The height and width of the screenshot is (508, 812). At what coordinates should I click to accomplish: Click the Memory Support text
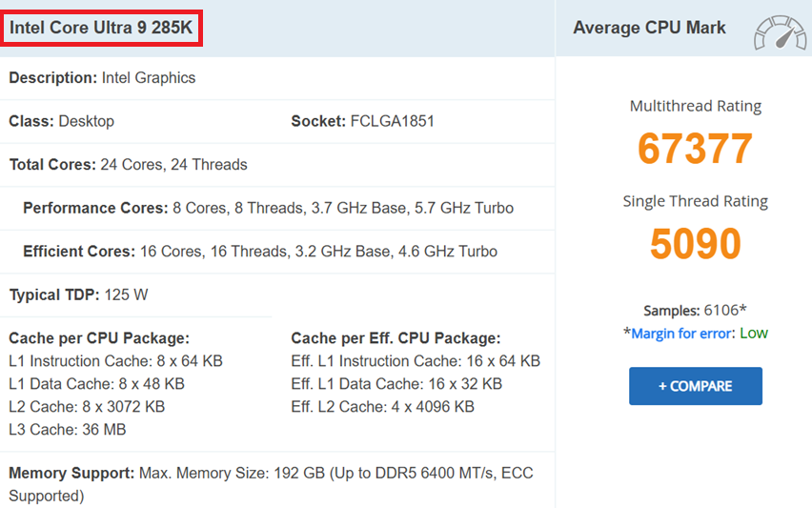tap(270, 473)
